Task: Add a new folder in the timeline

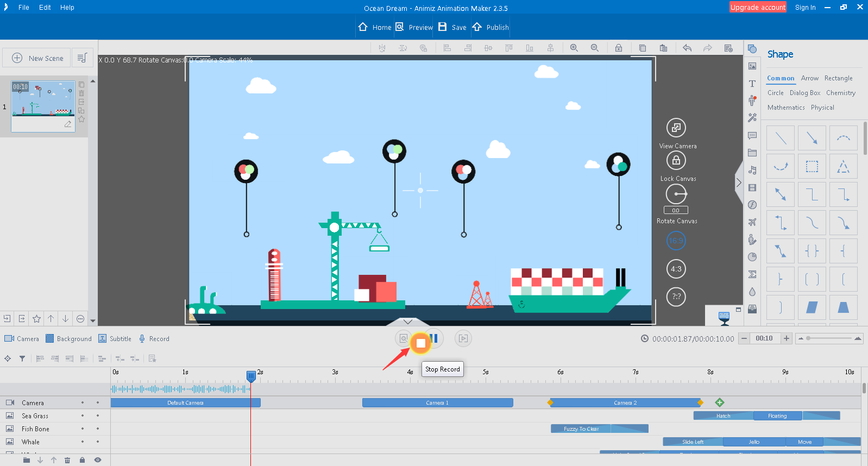Action: tap(27, 460)
